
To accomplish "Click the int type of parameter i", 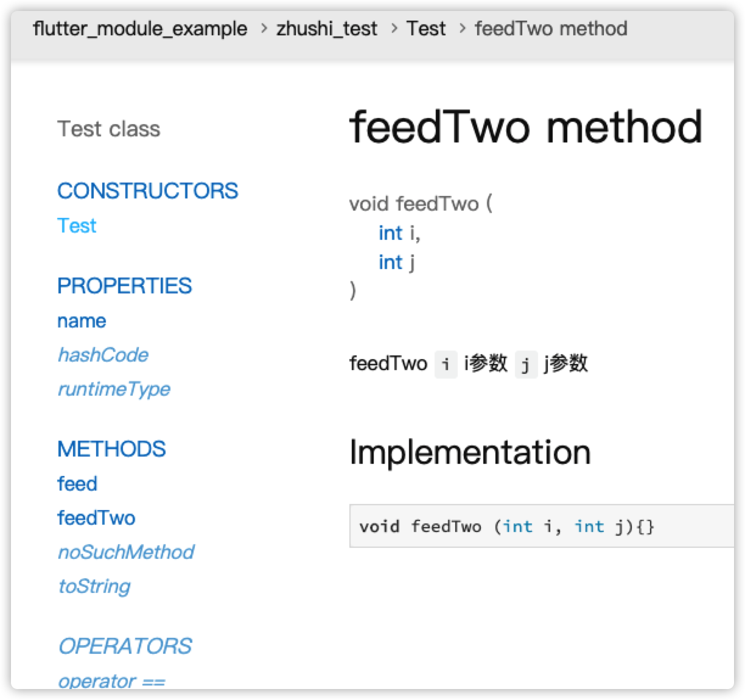I will [x=390, y=233].
